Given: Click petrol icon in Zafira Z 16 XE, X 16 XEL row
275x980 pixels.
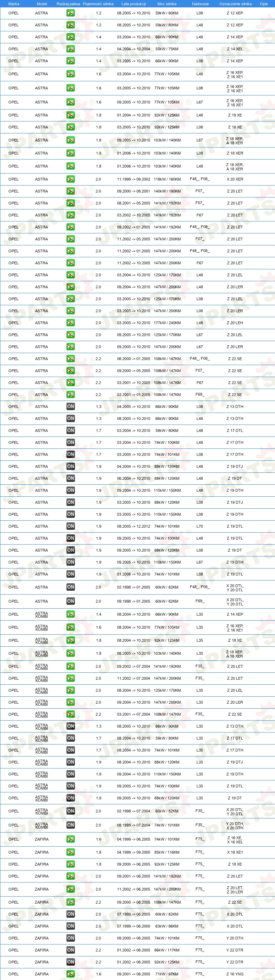Looking at the screenshot, I should pyautogui.click(x=71, y=839).
